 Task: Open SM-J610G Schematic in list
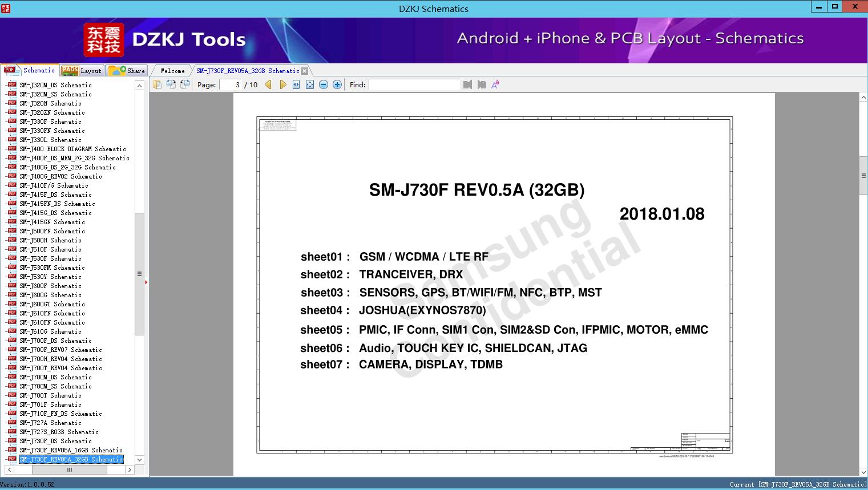click(50, 331)
